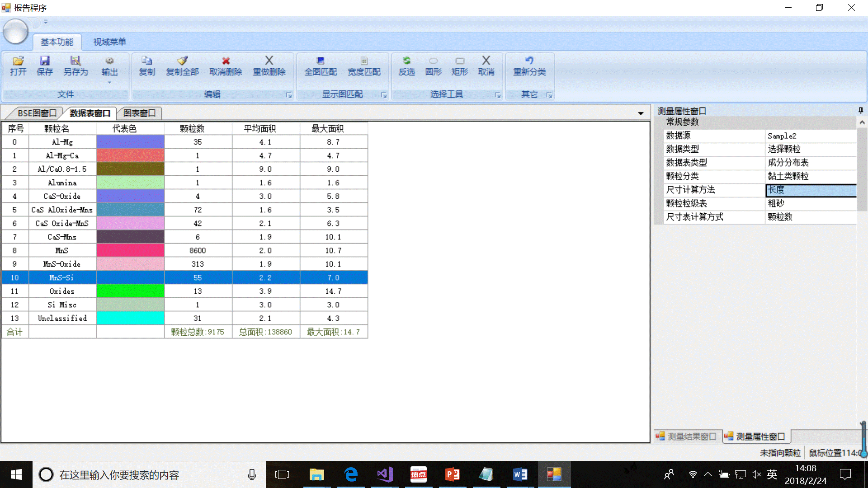Switch to the 视域菜单 ribbon tab
Image resolution: width=868 pixels, height=488 pixels.
[109, 42]
